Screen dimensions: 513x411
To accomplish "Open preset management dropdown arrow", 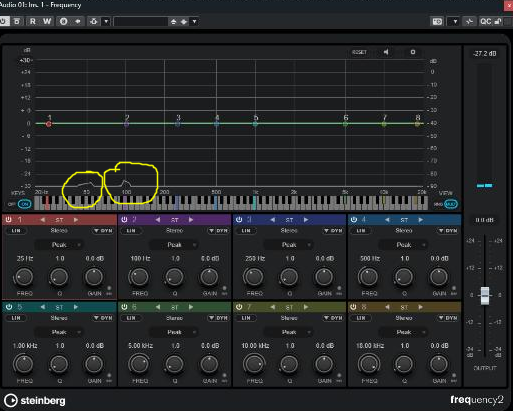I will click(x=194, y=22).
